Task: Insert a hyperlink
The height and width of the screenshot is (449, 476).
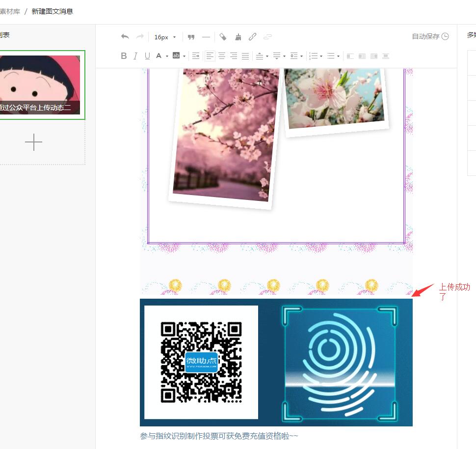Action: pos(253,37)
